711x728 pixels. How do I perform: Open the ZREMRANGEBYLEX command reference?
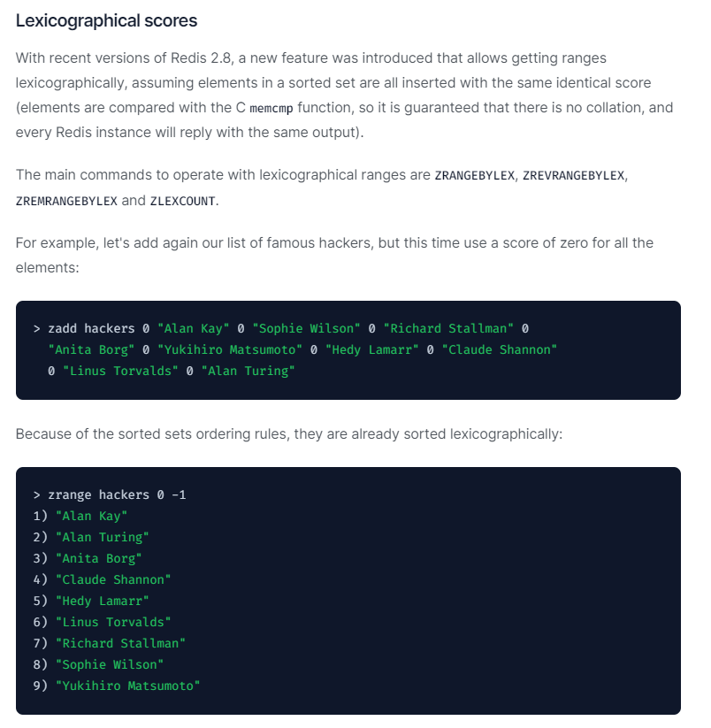(x=66, y=201)
